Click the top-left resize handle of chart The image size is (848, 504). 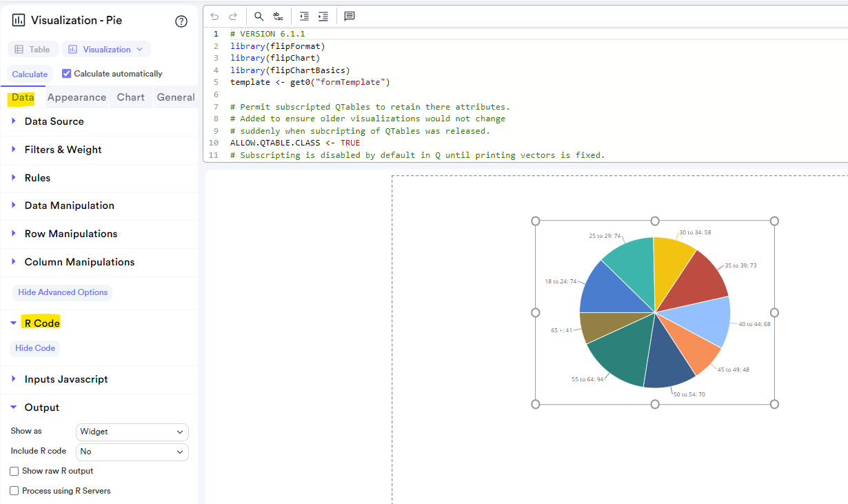[536, 221]
